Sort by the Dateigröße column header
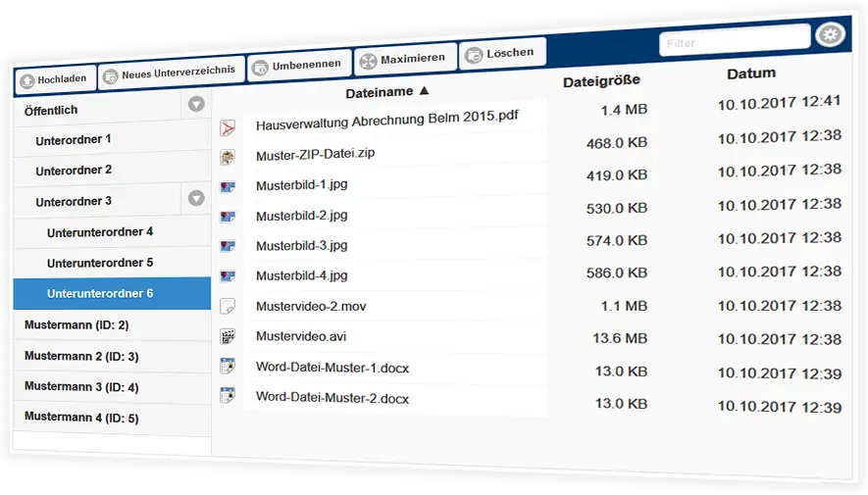 tap(601, 81)
